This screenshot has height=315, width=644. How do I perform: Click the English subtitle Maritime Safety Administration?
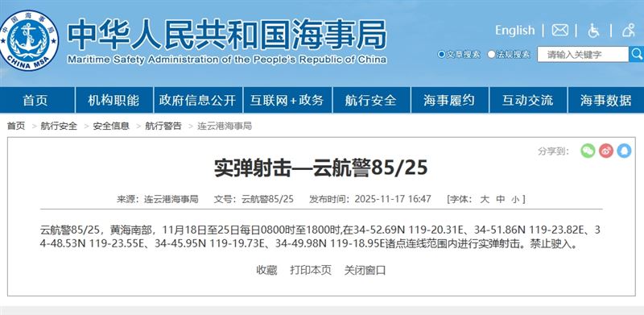(x=227, y=60)
